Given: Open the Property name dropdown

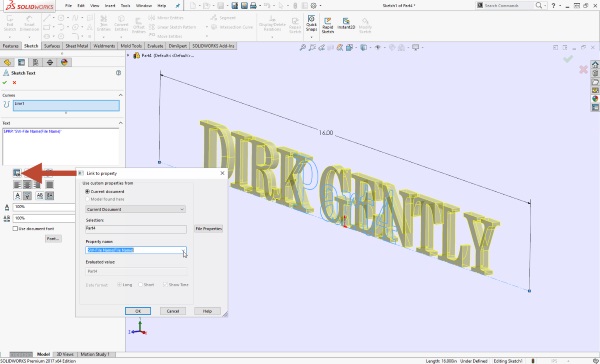Looking at the screenshot, I should 184,250.
